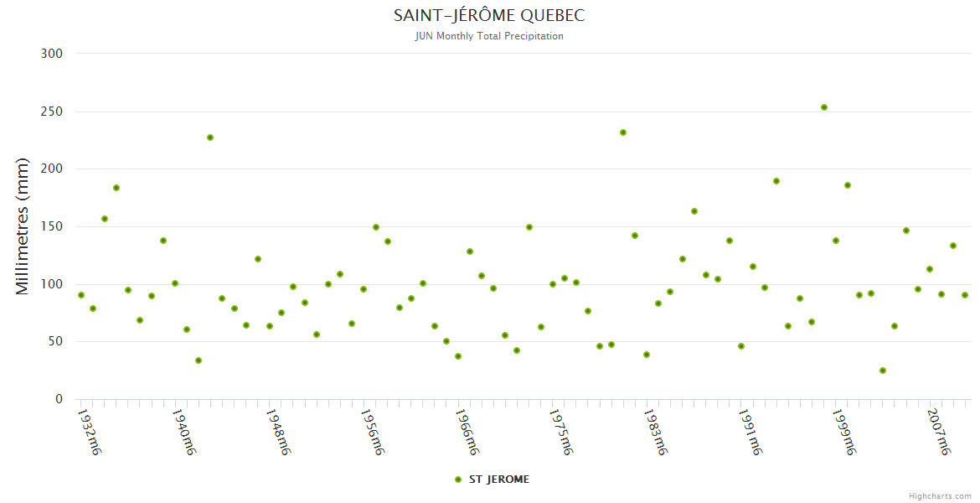Click the 0 y-axis tick label

tap(59, 399)
